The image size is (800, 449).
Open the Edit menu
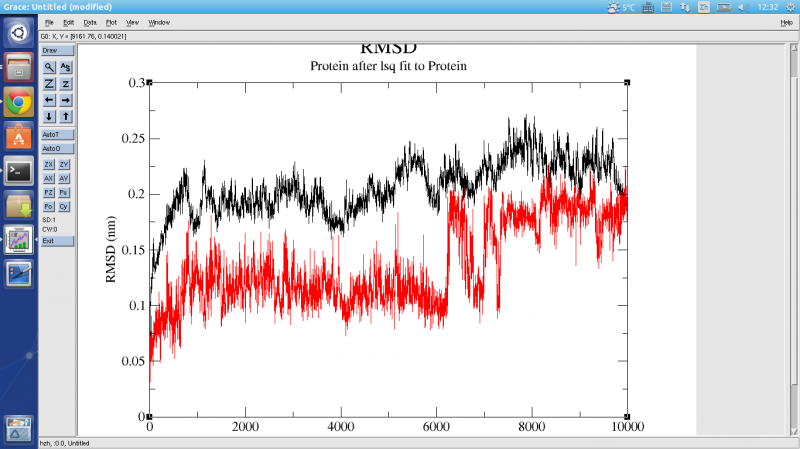[x=68, y=22]
